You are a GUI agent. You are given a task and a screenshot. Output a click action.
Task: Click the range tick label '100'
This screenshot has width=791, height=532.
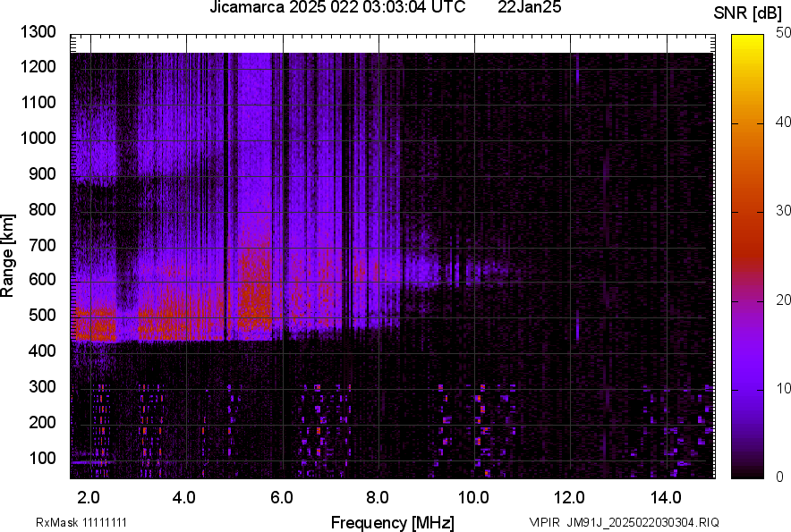(42, 458)
